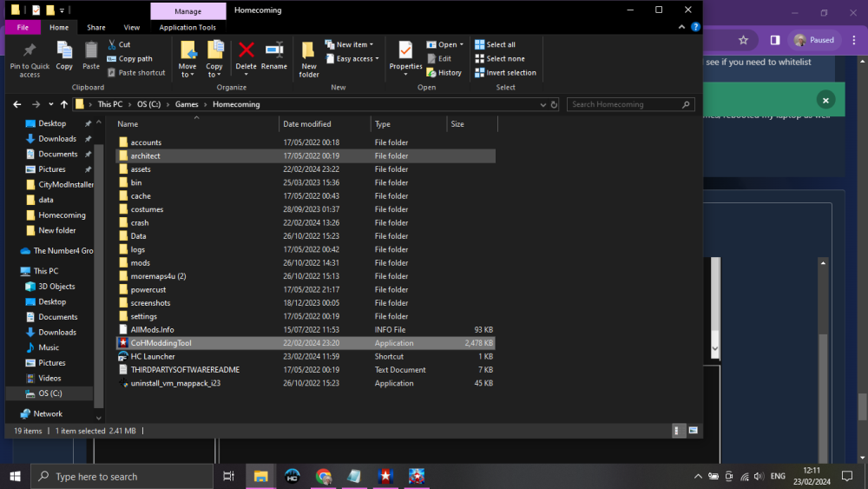This screenshot has width=868, height=489.
Task: Click Chrome icon in the taskbar
Action: point(323,476)
